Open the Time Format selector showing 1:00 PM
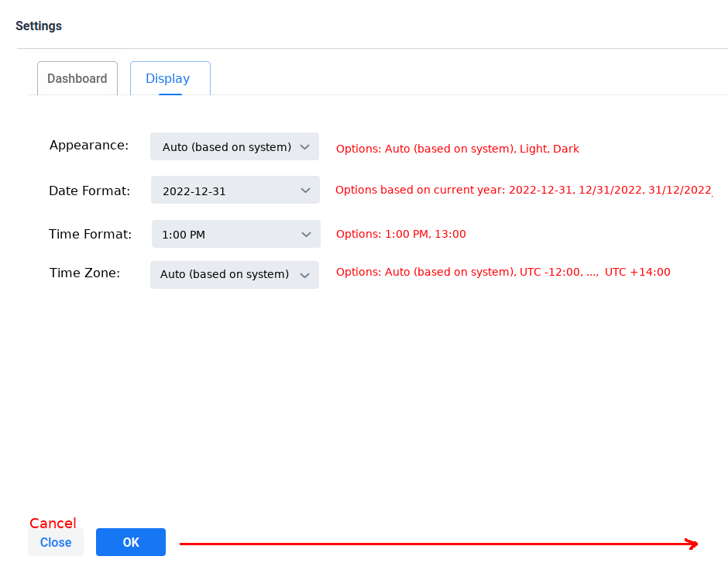The image size is (728, 570). point(235,234)
